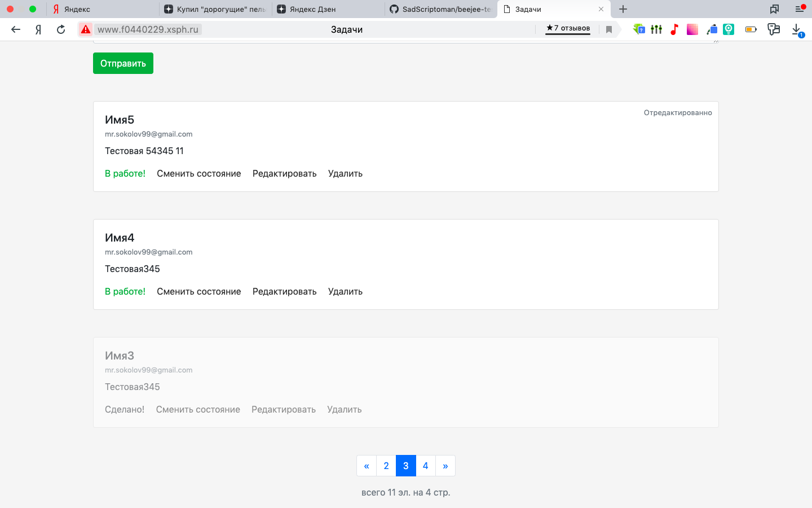812x508 pixels.
Task: Edit task Имя4
Action: (x=285, y=291)
